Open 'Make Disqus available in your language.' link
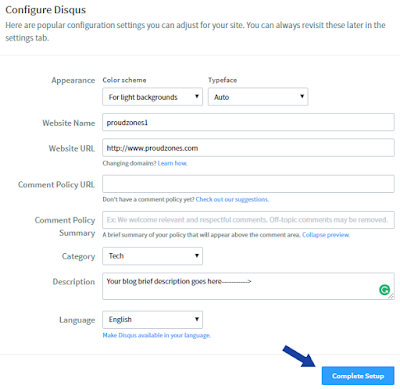 157,335
